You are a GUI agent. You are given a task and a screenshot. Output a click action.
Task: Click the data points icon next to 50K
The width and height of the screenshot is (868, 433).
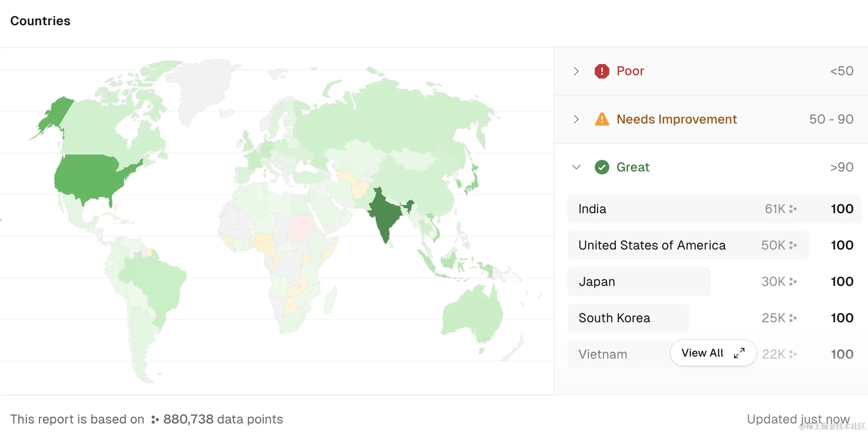point(793,245)
